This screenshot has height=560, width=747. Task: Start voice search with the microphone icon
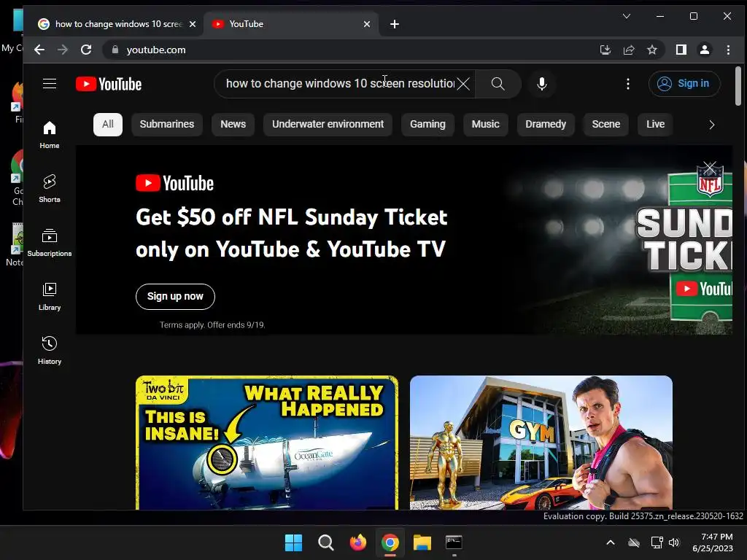point(542,84)
